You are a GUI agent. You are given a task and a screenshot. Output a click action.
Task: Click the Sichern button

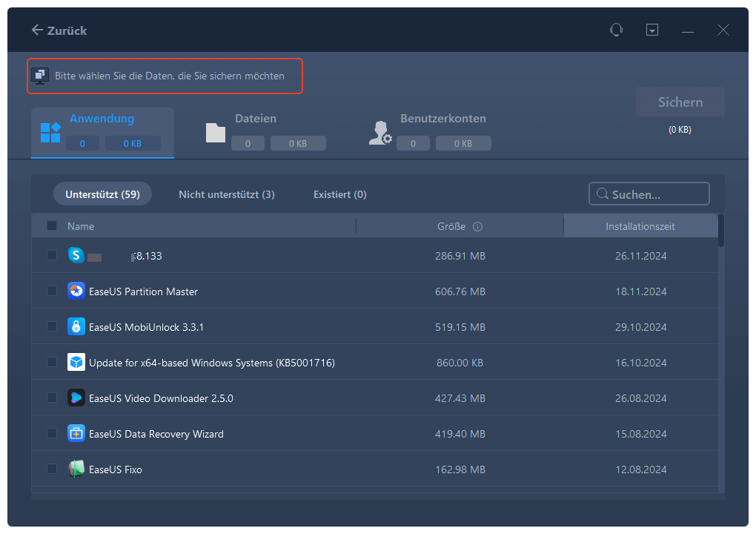[x=680, y=102]
